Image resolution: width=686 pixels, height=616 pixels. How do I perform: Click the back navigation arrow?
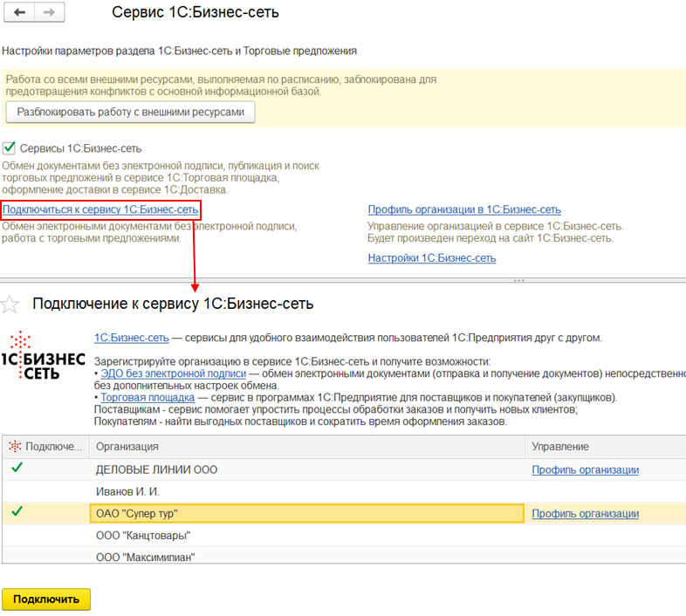tap(20, 13)
